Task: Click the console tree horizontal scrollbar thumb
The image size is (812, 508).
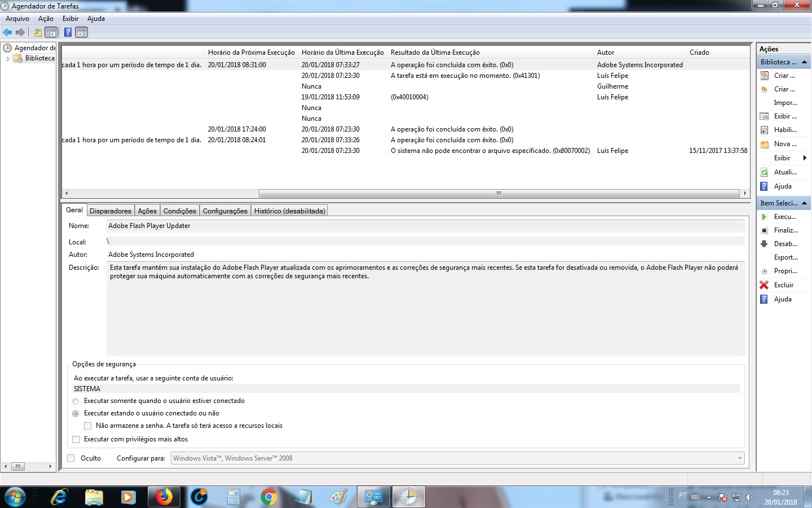Action: click(18, 466)
